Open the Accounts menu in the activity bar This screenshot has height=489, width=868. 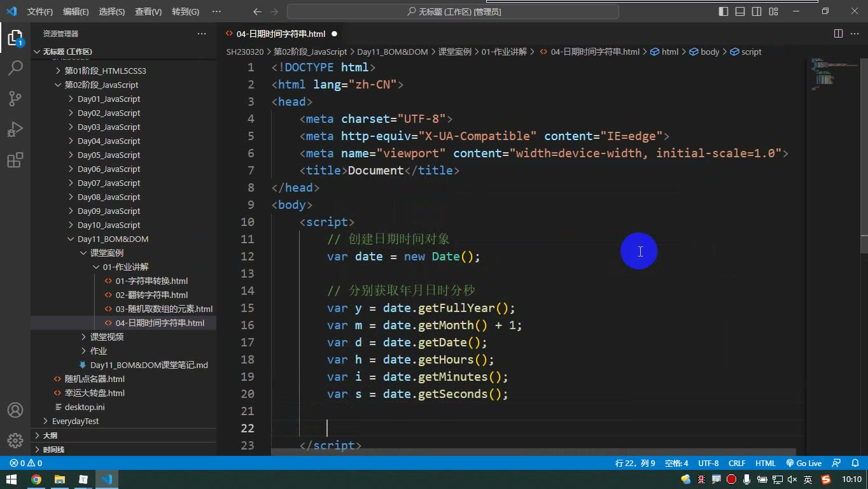click(15, 410)
